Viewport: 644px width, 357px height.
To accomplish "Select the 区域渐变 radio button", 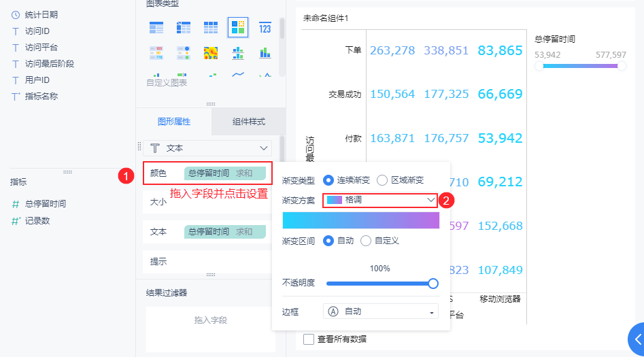I will click(x=382, y=180).
